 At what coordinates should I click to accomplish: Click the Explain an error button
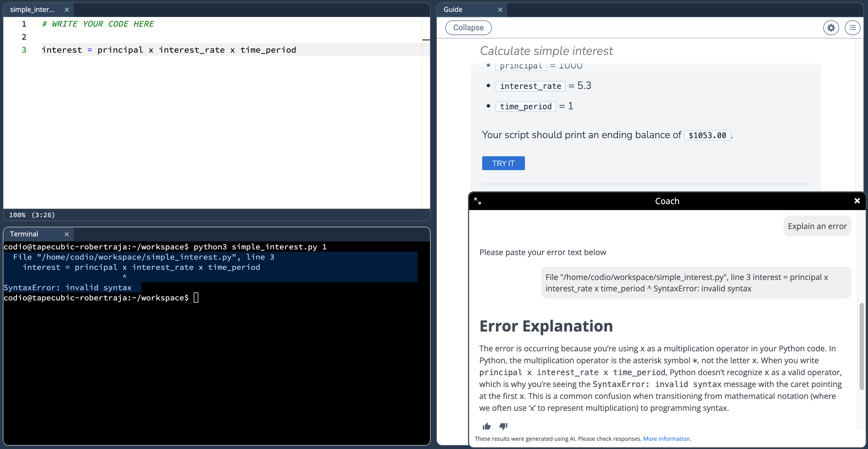tap(817, 226)
